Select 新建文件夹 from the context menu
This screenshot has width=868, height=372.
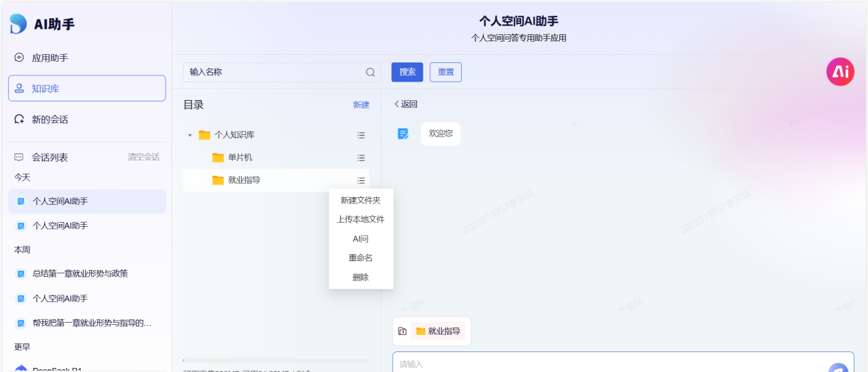pyautogui.click(x=360, y=200)
